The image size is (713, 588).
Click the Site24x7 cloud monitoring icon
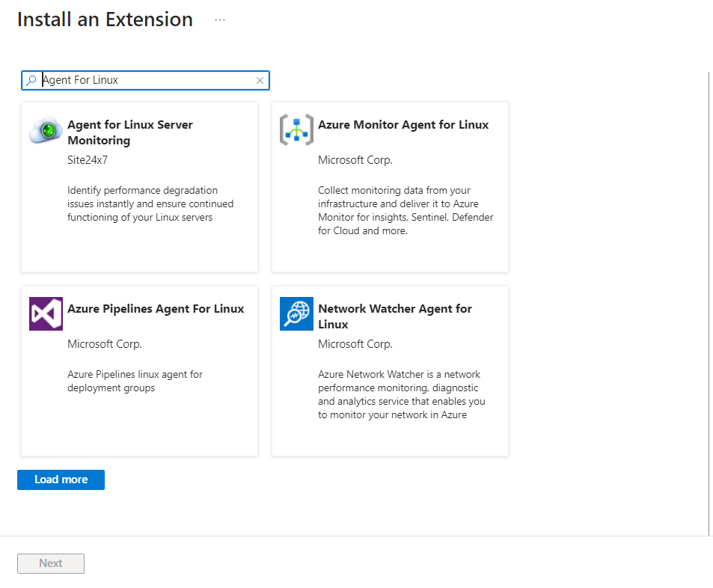point(46,130)
